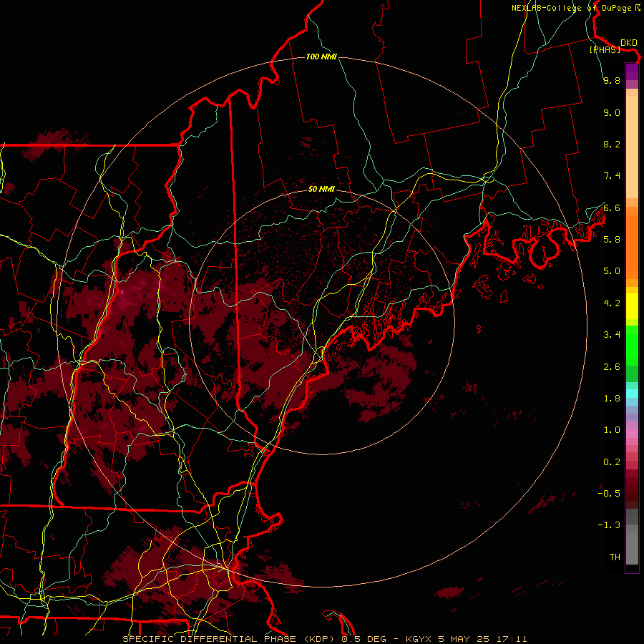
Task: Click the -0.5 value on color scale
Action: pos(609,494)
